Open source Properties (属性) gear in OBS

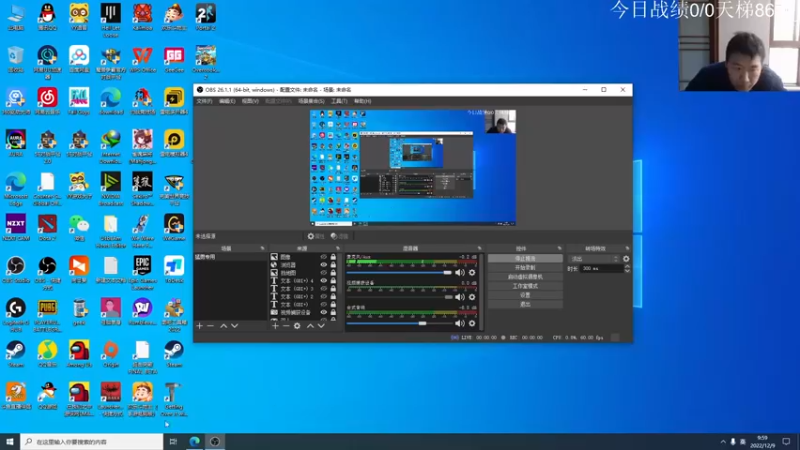316,236
